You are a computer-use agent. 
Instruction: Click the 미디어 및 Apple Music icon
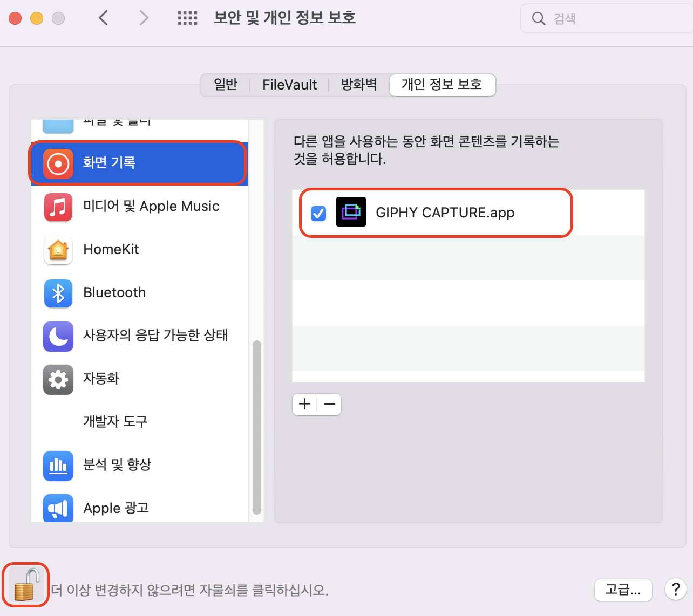(58, 207)
